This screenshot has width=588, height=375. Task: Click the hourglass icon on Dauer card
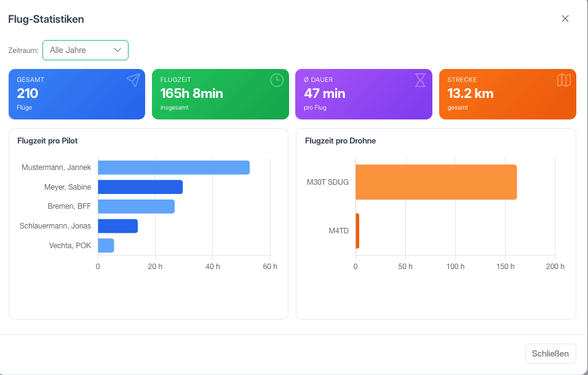point(420,80)
